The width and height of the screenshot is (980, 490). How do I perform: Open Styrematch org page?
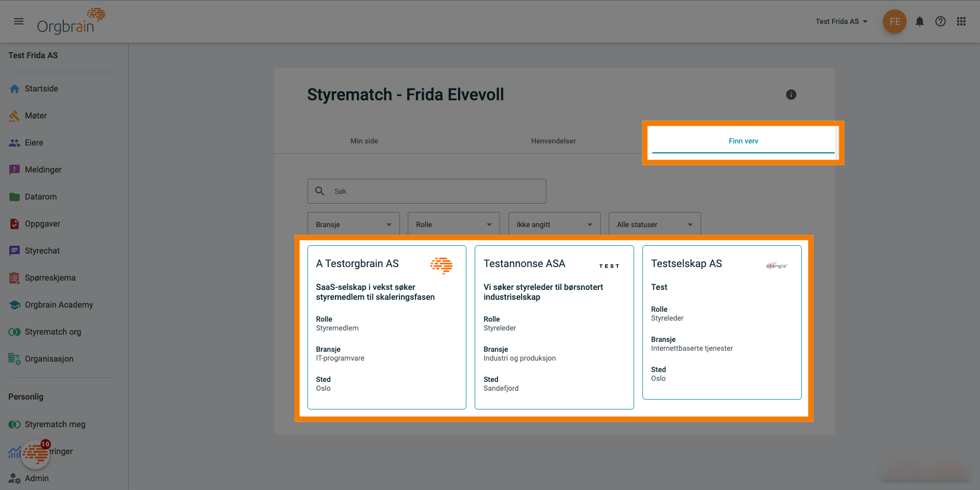tap(53, 332)
